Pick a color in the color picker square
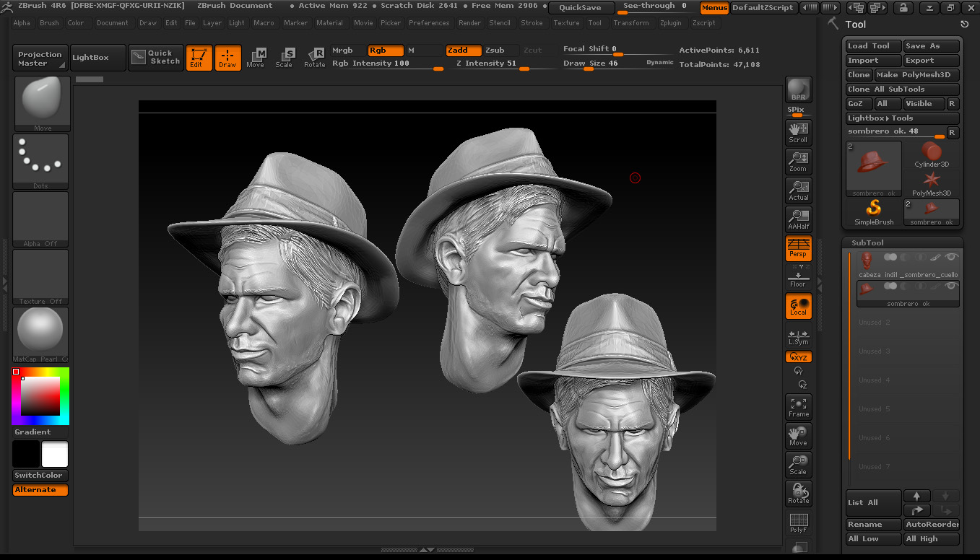This screenshot has width=980, height=560. click(x=40, y=396)
